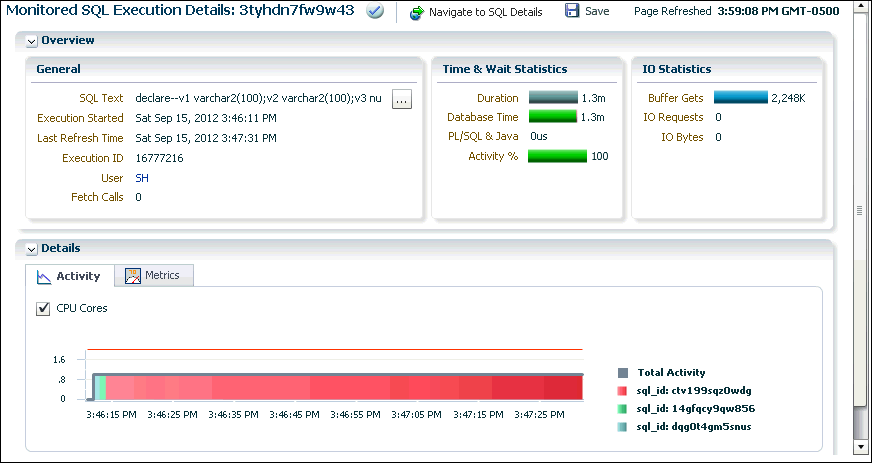Click red swatch for sql_id ctv199sqz0wdg
This screenshot has width=872, height=463.
pyautogui.click(x=623, y=390)
